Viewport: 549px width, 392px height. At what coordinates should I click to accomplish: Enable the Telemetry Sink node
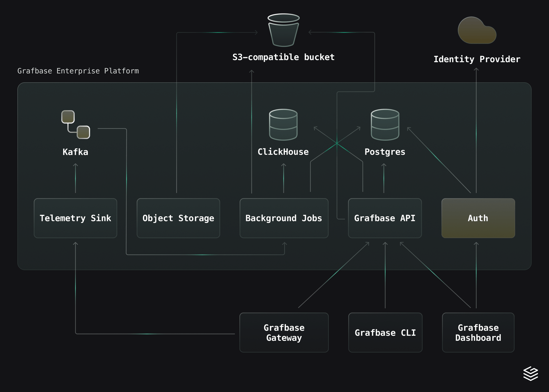75,218
